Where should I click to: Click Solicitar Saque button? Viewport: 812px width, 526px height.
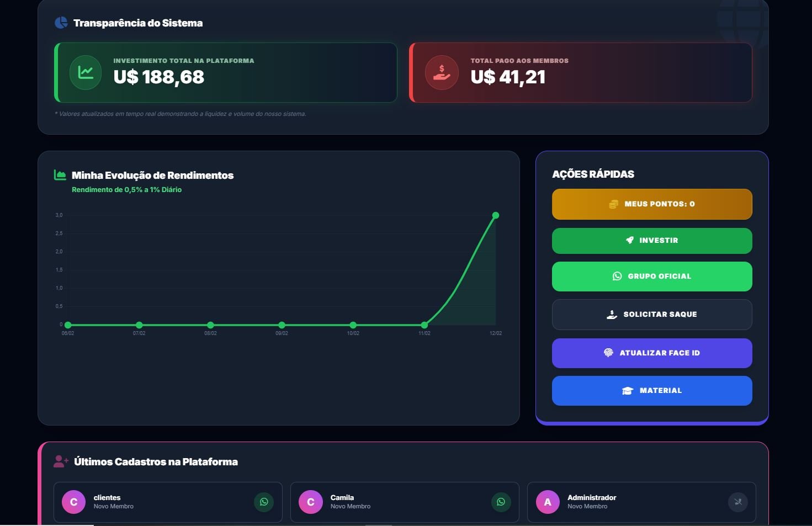[x=652, y=315]
